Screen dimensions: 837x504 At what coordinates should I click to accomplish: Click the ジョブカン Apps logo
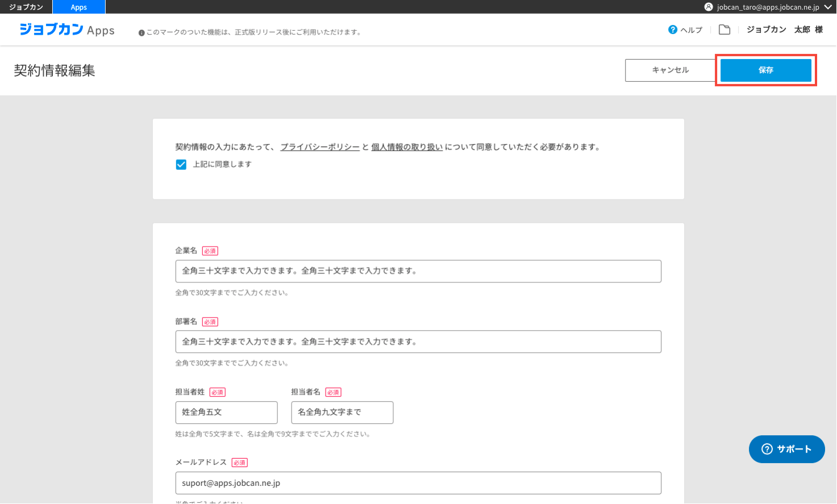point(67,30)
